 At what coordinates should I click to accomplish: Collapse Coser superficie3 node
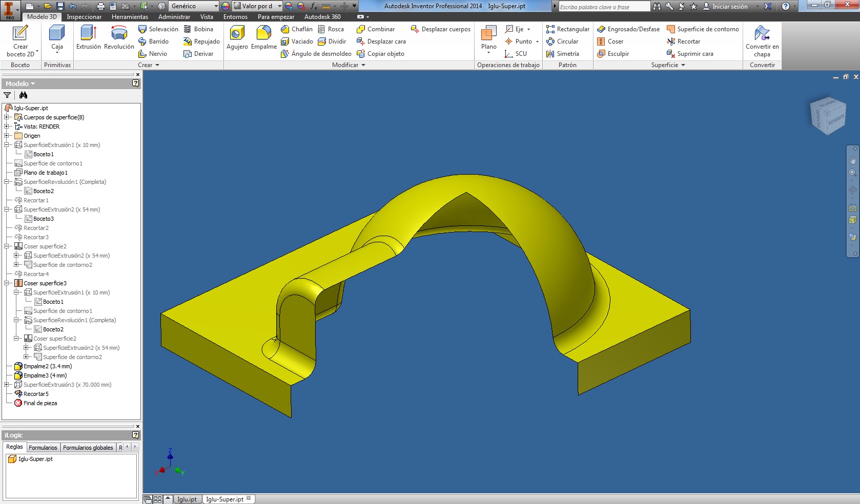(x=7, y=283)
